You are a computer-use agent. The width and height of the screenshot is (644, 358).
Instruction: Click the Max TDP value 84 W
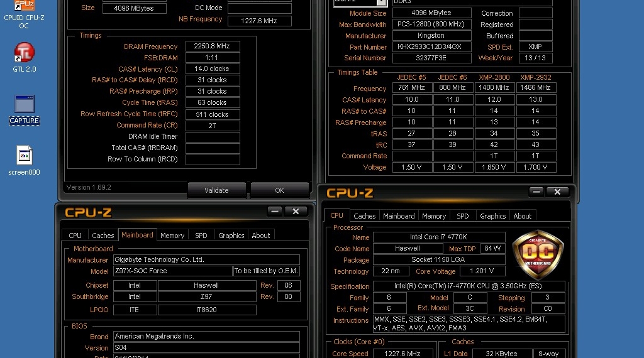(x=492, y=249)
